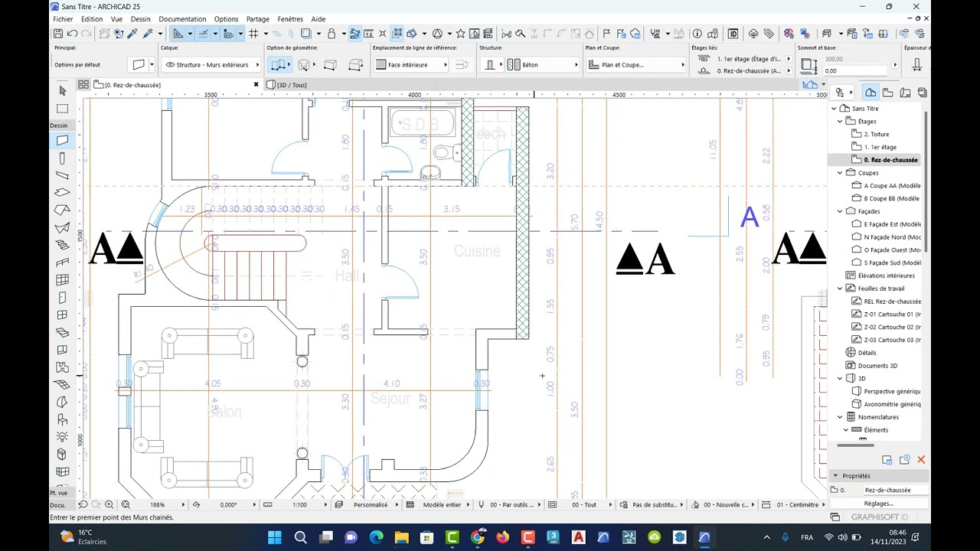
Task: Toggle the Trace reference button
Action: 305,34
